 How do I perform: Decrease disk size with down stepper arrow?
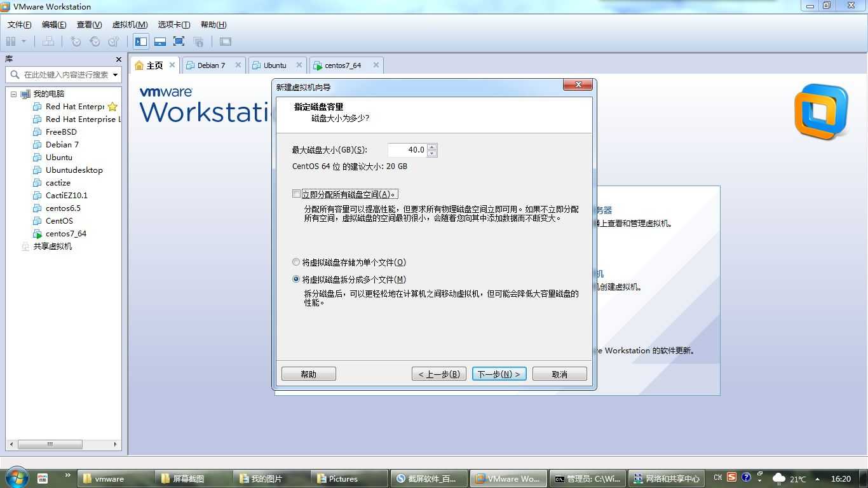coord(432,154)
